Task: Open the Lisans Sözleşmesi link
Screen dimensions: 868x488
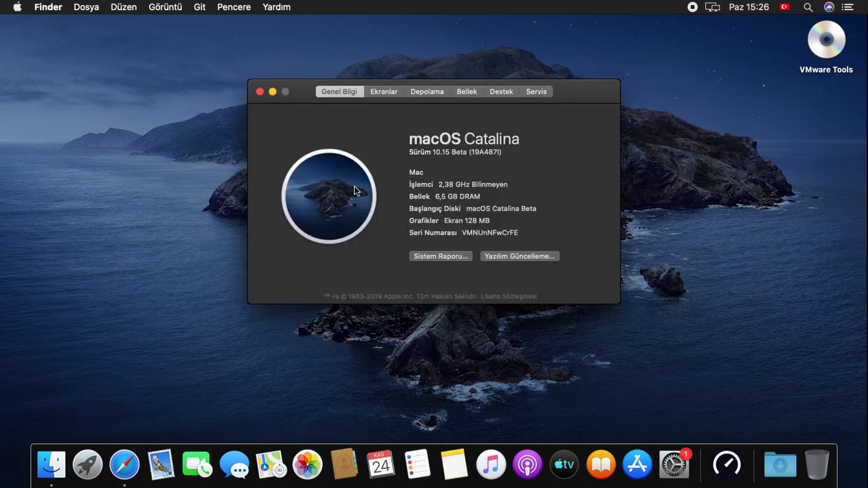Action: point(509,296)
